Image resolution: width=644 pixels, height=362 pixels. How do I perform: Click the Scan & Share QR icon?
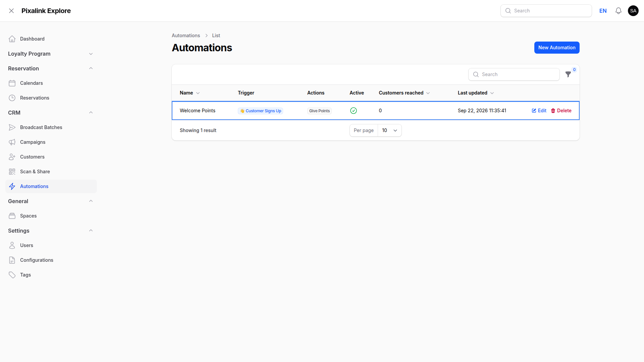pos(12,172)
